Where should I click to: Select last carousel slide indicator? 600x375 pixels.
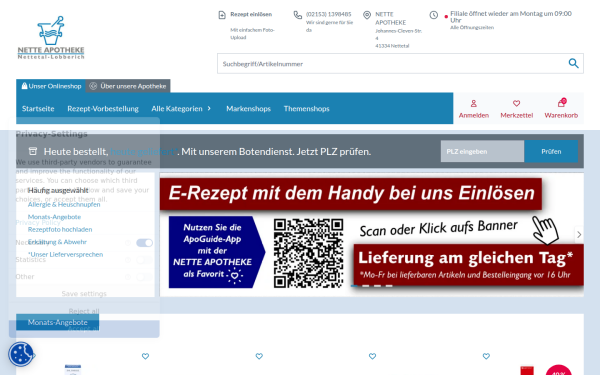click(x=389, y=286)
